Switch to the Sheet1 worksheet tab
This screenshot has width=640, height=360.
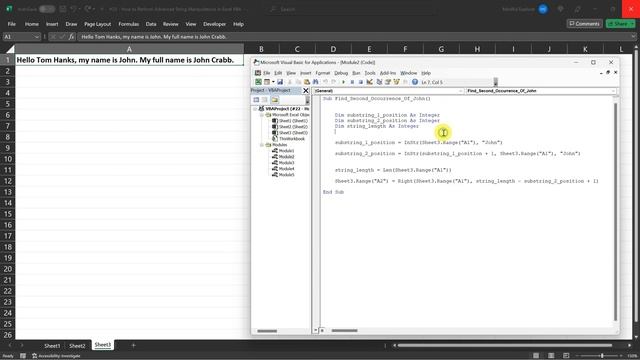[52, 346]
